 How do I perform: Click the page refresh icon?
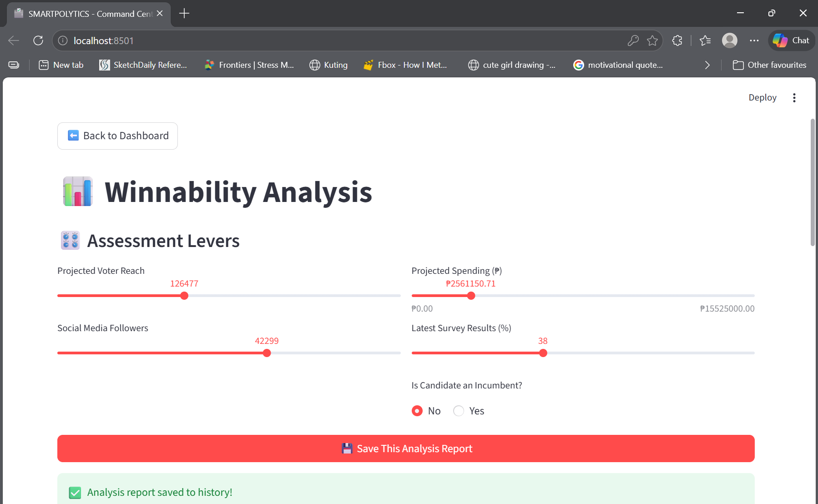[38, 40]
